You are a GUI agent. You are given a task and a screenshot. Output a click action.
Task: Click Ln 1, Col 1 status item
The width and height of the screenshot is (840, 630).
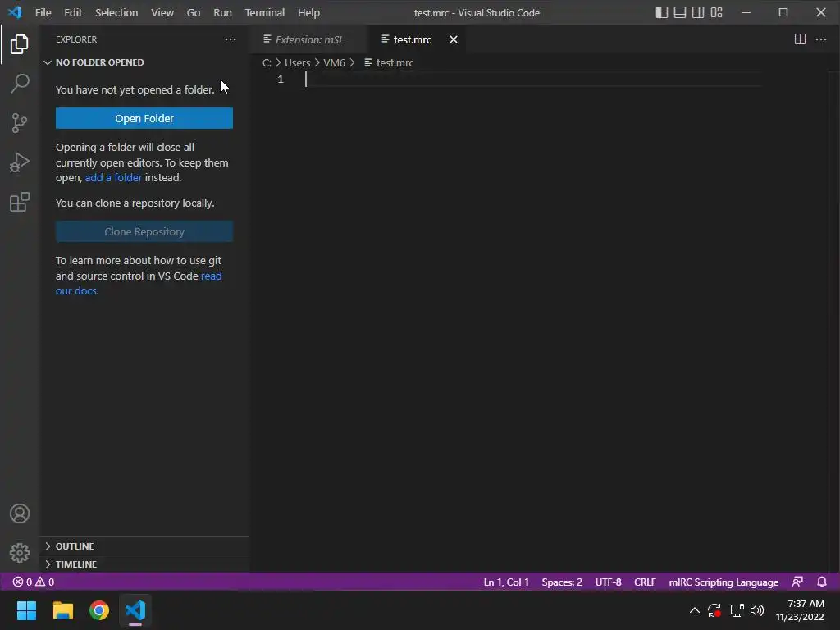(506, 582)
